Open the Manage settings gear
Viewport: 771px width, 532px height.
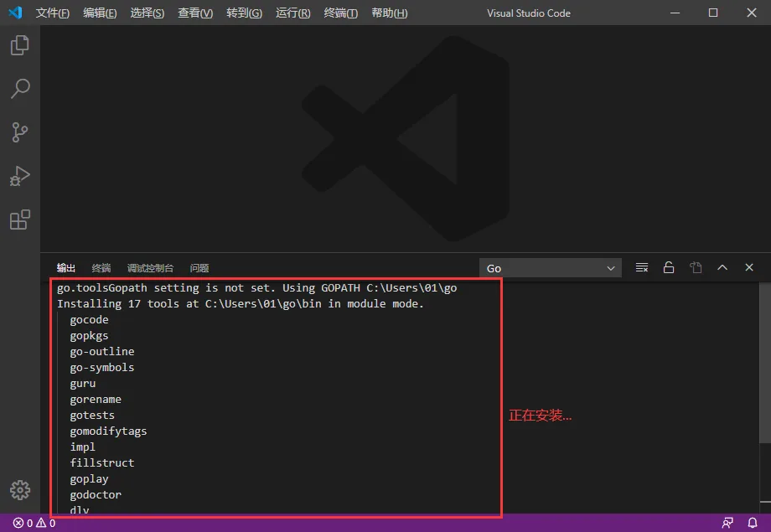18,490
